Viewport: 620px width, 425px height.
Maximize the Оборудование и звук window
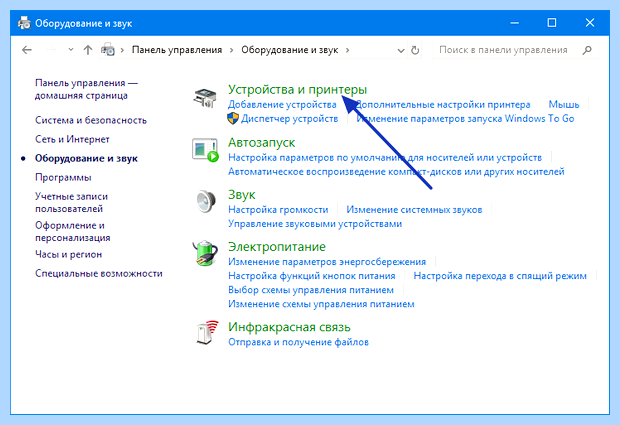coord(552,23)
